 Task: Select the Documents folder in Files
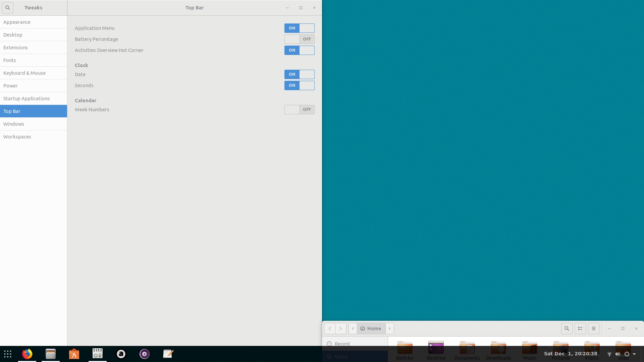point(467,351)
